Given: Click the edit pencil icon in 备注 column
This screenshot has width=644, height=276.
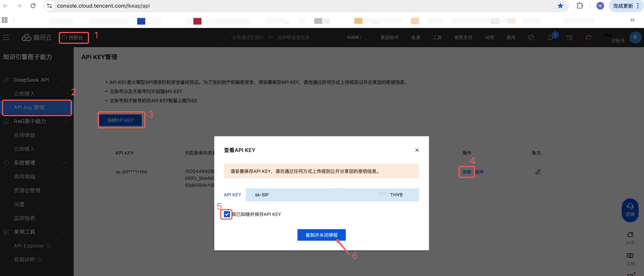Looking at the screenshot, I should point(538,172).
